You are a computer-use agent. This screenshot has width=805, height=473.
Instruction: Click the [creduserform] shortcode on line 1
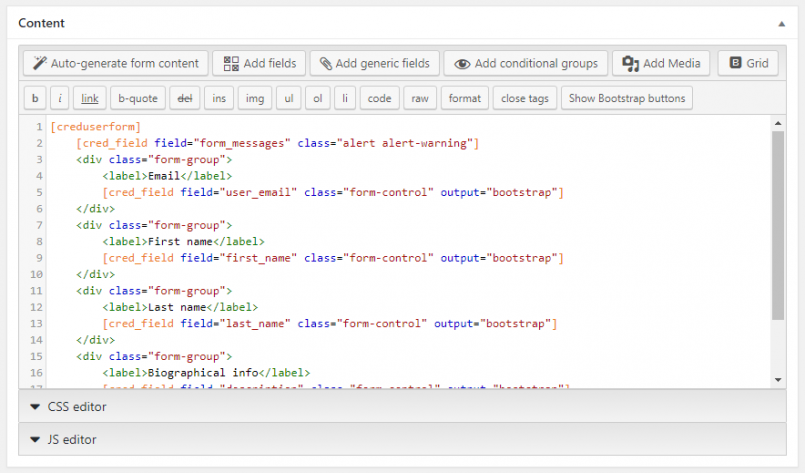pyautogui.click(x=95, y=126)
